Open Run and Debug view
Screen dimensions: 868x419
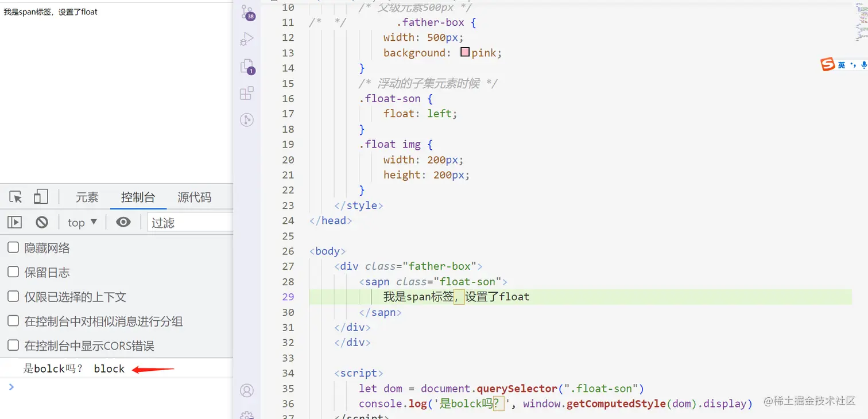coord(247,39)
